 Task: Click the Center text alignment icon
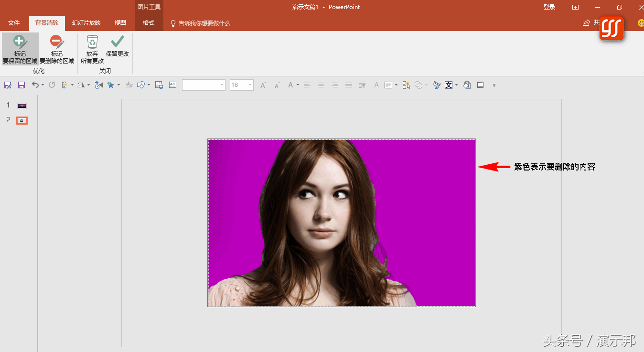(x=321, y=85)
